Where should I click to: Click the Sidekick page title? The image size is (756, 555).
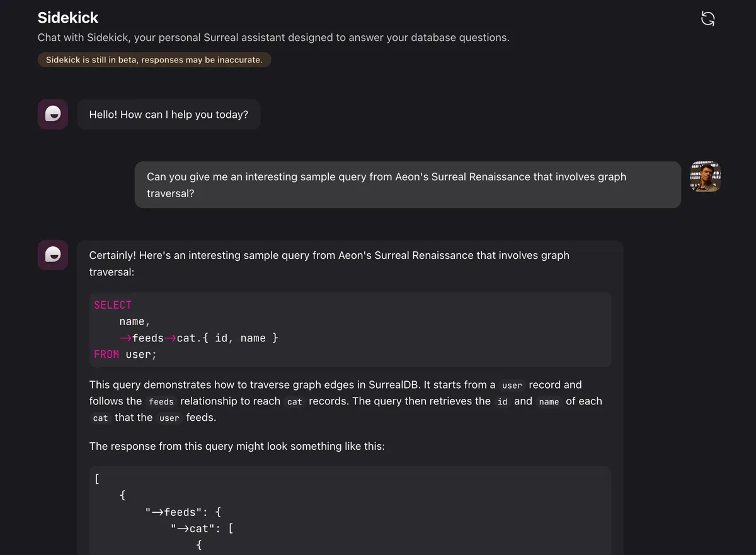click(x=68, y=18)
